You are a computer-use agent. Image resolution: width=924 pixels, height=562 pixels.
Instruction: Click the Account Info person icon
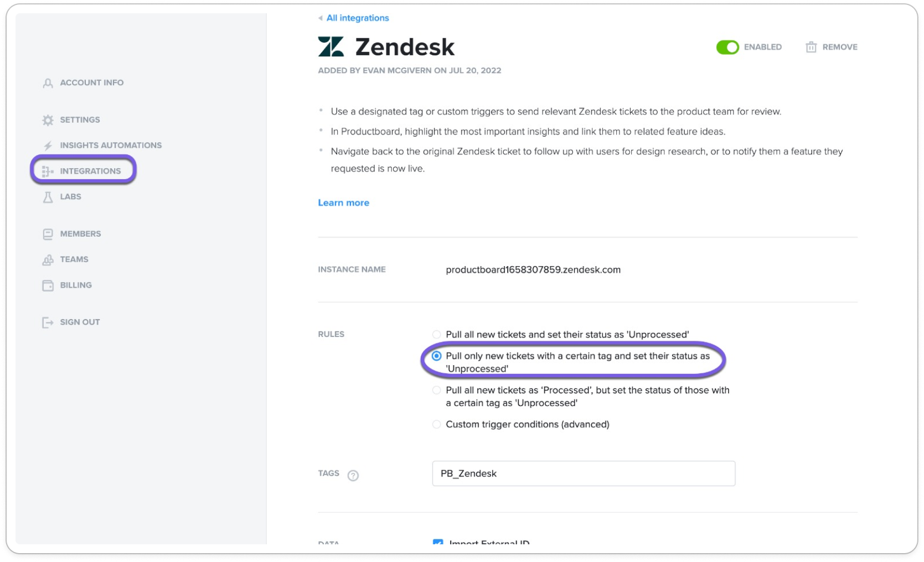pyautogui.click(x=48, y=83)
